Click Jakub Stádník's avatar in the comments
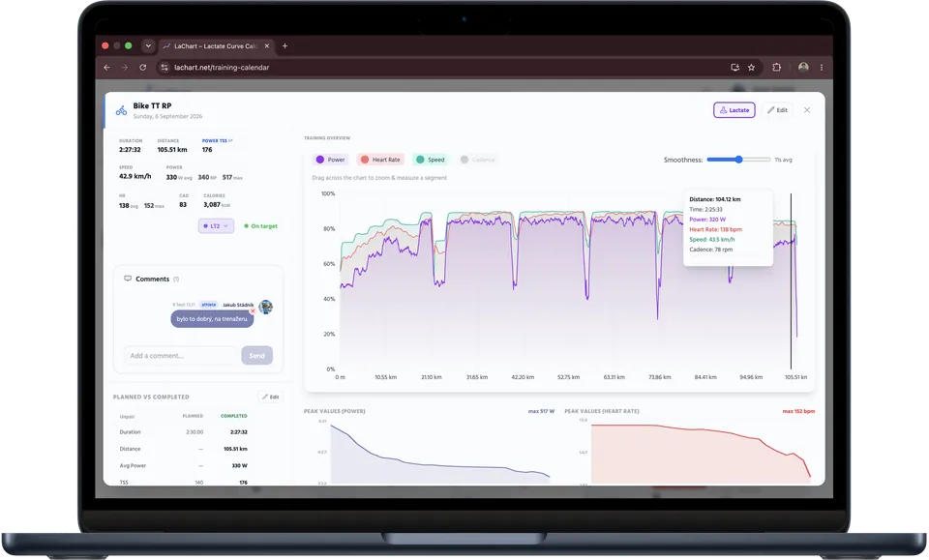 (266, 306)
